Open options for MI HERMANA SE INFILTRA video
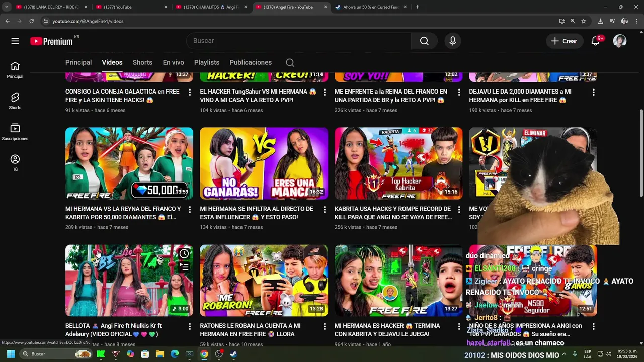644x362 pixels. 325,210
